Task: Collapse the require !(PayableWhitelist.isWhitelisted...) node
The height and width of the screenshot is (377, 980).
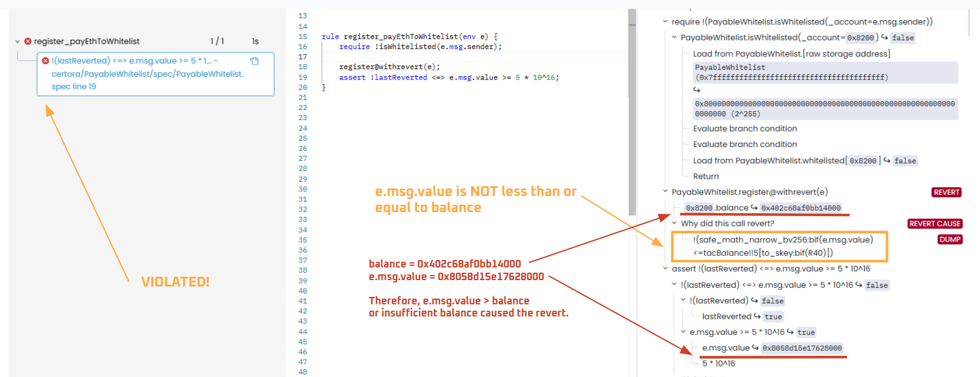Action: click(x=665, y=22)
